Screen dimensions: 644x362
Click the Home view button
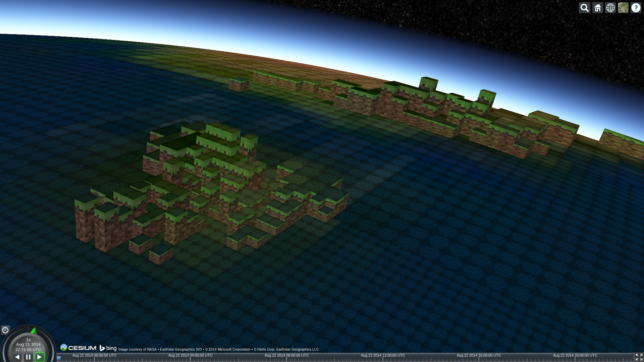coord(597,8)
